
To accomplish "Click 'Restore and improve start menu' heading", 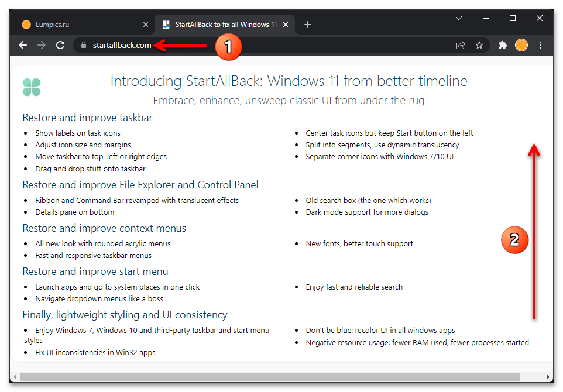I will pyautogui.click(x=95, y=271).
